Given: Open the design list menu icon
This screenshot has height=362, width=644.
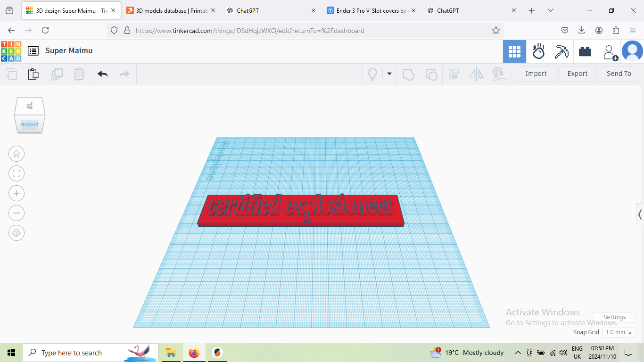Looking at the screenshot, I should [33, 51].
